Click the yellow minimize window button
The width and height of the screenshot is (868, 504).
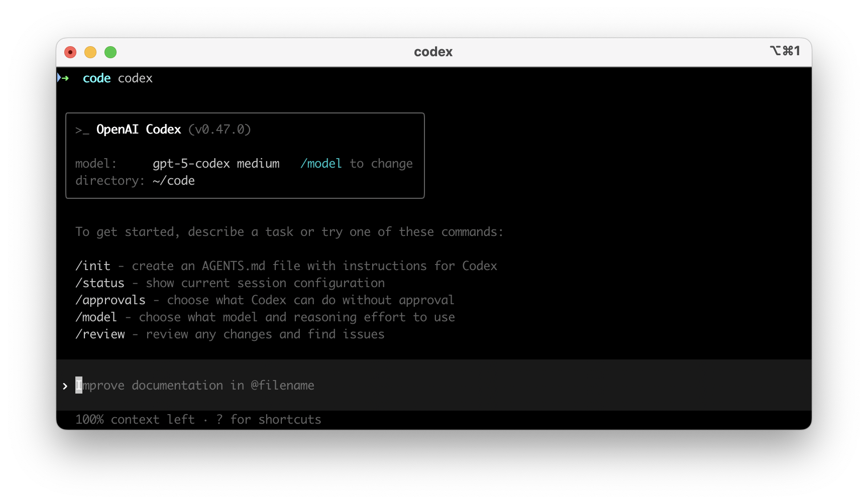point(90,52)
